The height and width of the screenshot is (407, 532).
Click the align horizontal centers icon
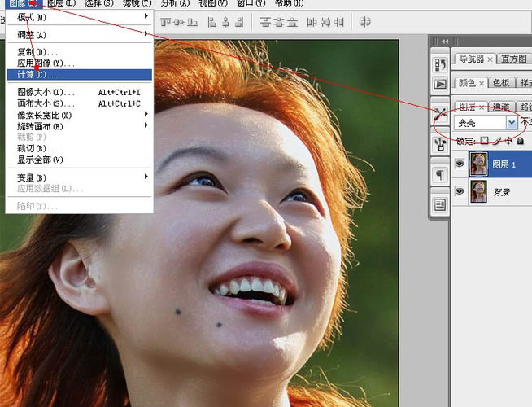coord(225,23)
